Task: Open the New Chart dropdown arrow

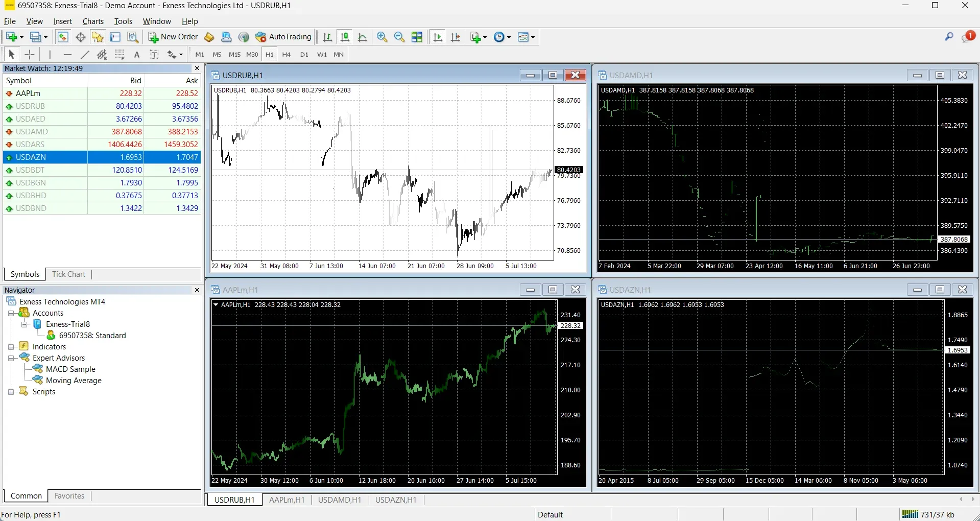Action: pyautogui.click(x=21, y=37)
